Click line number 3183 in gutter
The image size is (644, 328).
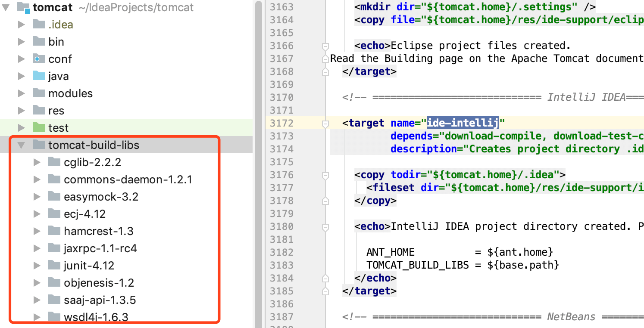click(x=281, y=266)
